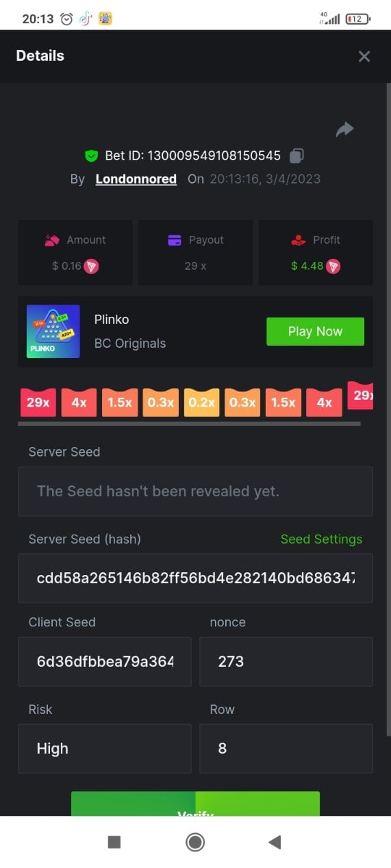Focus the nonce field showing 273
Image resolution: width=391 pixels, height=868 pixels.
[286, 662]
